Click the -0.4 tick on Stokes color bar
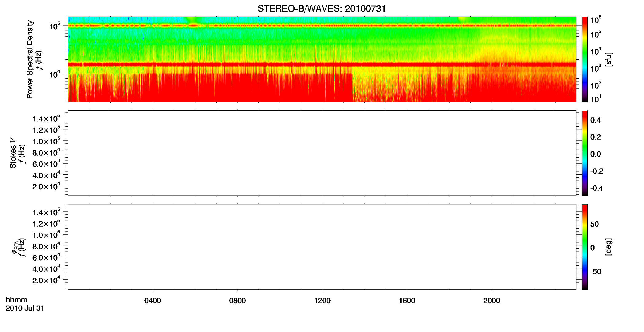This screenshot has height=332, width=644. [x=597, y=188]
